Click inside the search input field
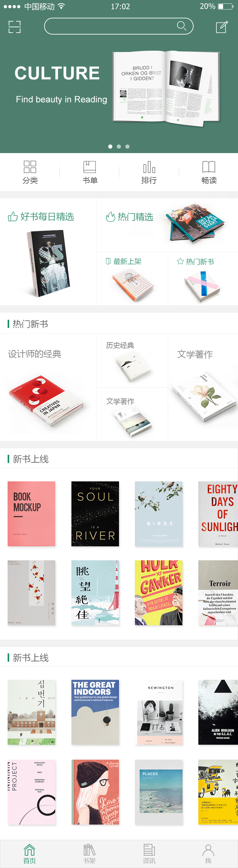 click(x=119, y=26)
